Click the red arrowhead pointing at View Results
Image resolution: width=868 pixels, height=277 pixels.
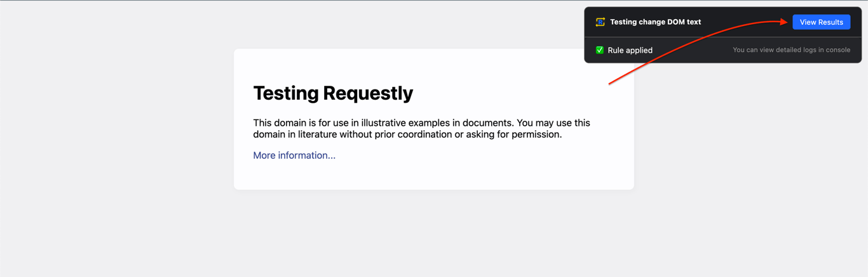pyautogui.click(x=785, y=22)
